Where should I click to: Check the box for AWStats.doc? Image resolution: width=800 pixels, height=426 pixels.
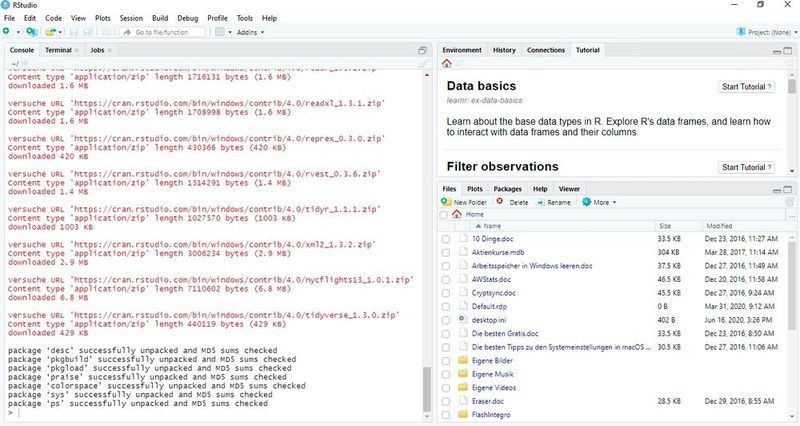[446, 280]
